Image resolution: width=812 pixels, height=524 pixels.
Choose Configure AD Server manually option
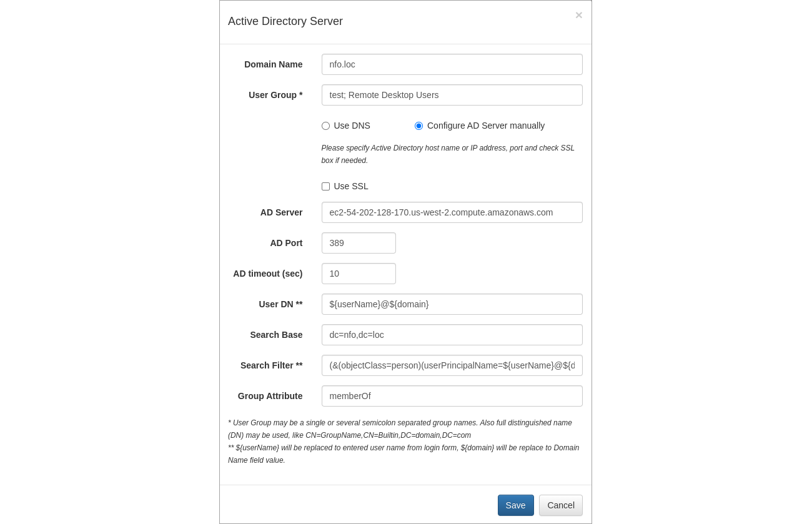(x=418, y=126)
